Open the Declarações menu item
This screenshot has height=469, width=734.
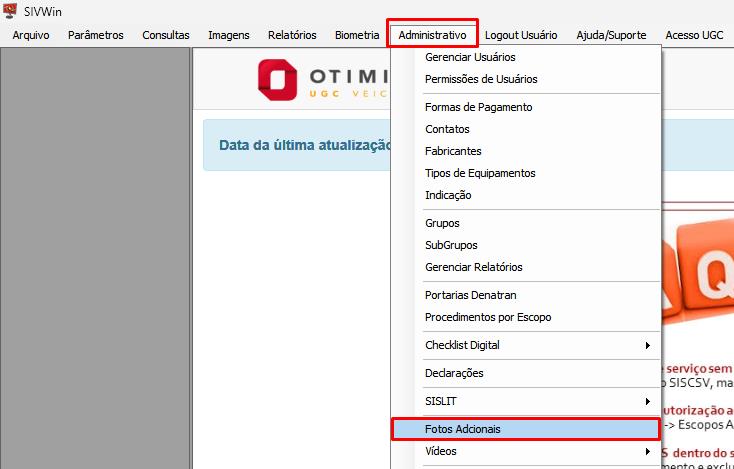(x=454, y=374)
